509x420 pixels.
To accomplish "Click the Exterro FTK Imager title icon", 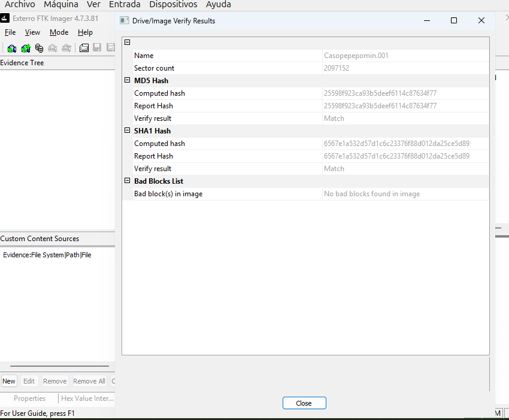I will click(x=4, y=19).
